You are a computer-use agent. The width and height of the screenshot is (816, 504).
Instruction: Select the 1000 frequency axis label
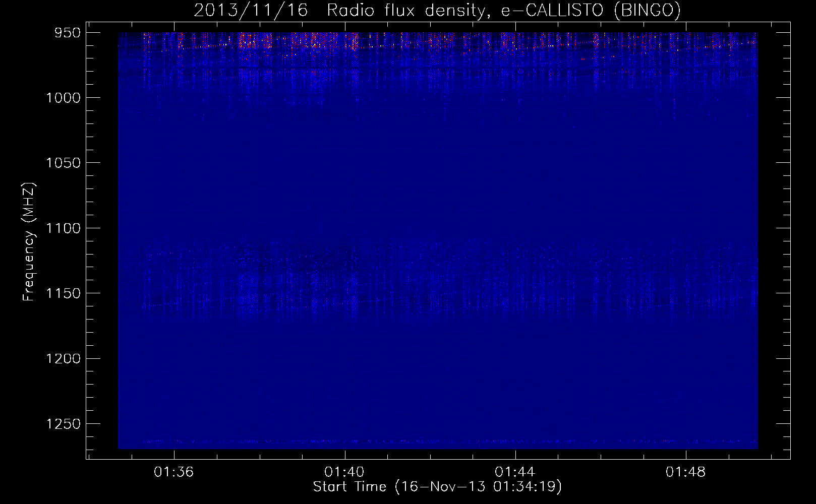tap(63, 98)
